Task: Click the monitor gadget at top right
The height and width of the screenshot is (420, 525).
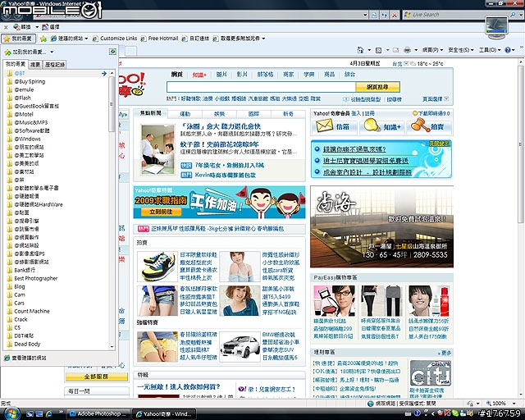Action: tap(497, 27)
